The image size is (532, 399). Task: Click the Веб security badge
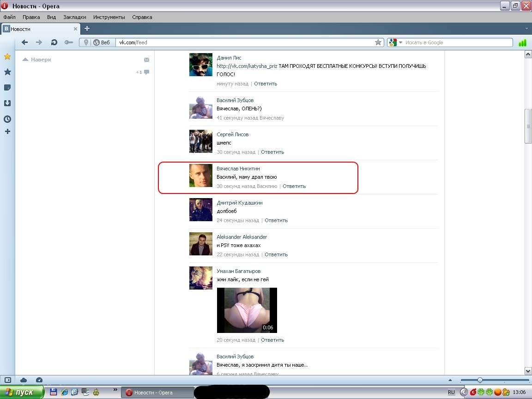[102, 42]
